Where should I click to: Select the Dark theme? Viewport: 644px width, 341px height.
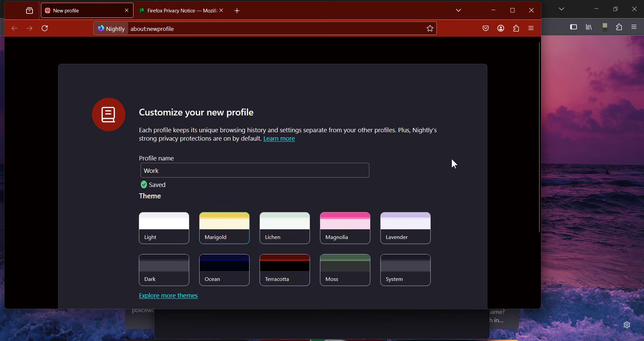point(164,270)
